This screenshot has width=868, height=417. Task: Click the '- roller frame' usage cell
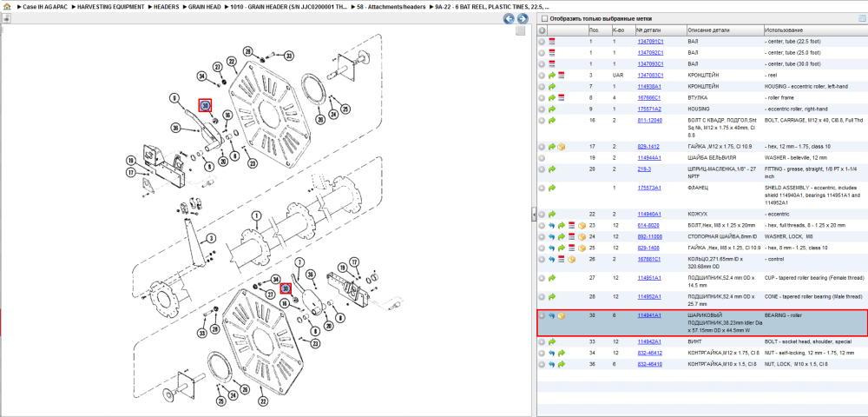tap(780, 97)
